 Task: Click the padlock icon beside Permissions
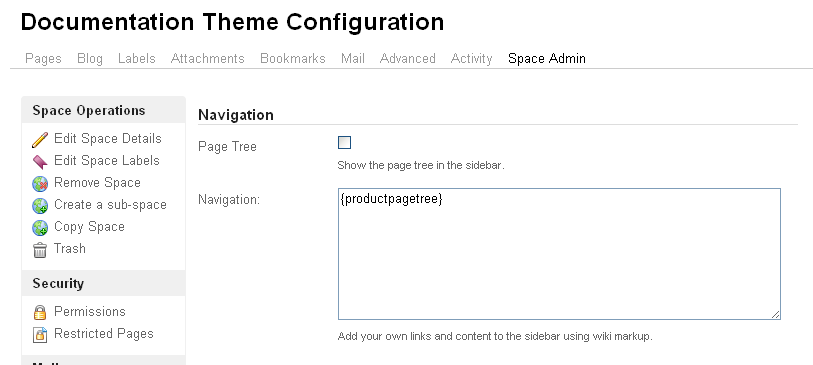[40, 313]
